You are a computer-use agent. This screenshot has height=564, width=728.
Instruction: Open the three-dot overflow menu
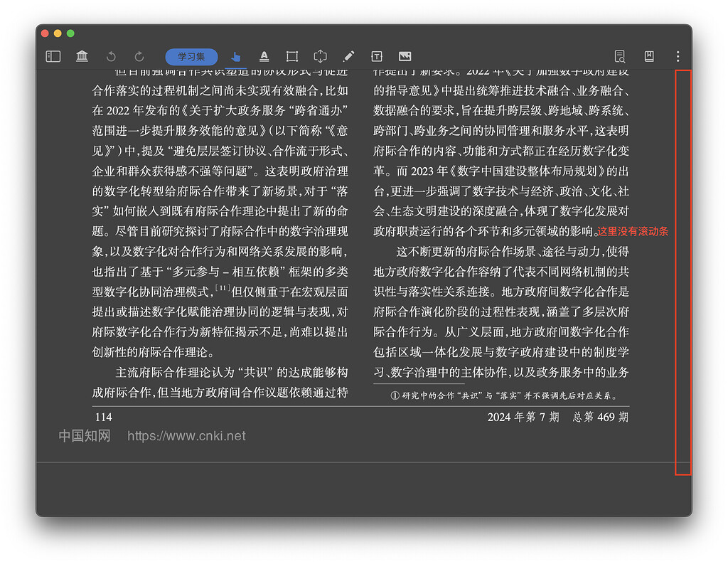[x=678, y=56]
